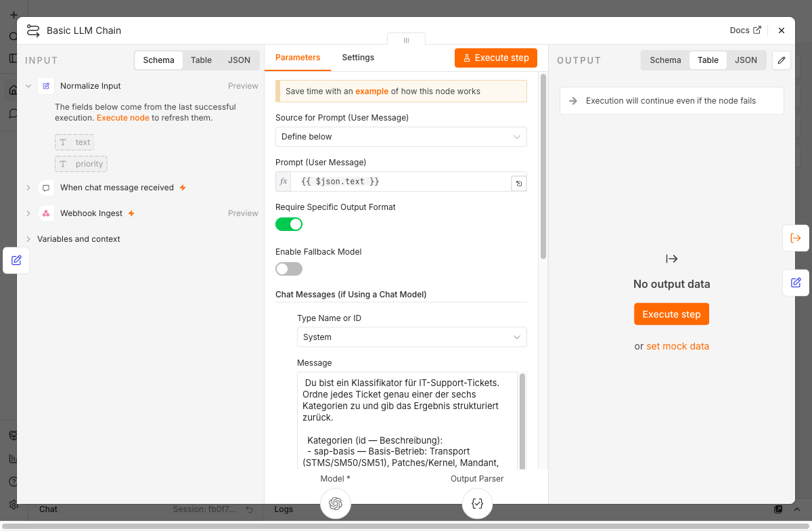Click the background sidebar home icon
This screenshot has width=812, height=531.
coord(13,90)
